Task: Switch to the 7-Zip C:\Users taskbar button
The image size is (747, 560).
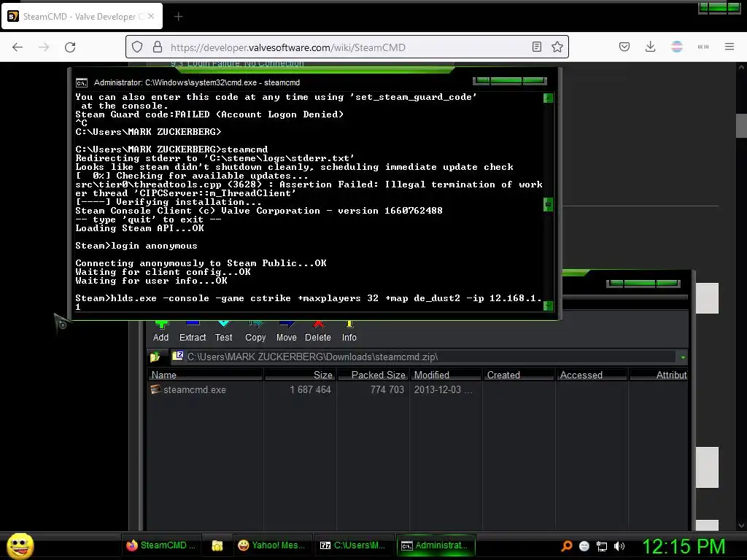Action: [353, 545]
